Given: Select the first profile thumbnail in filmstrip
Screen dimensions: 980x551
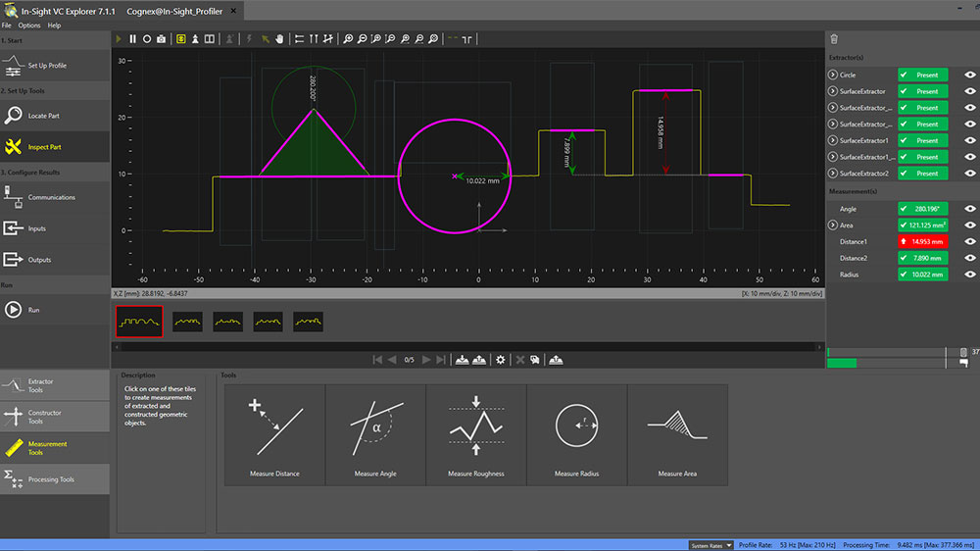Looking at the screenshot, I should [139, 322].
